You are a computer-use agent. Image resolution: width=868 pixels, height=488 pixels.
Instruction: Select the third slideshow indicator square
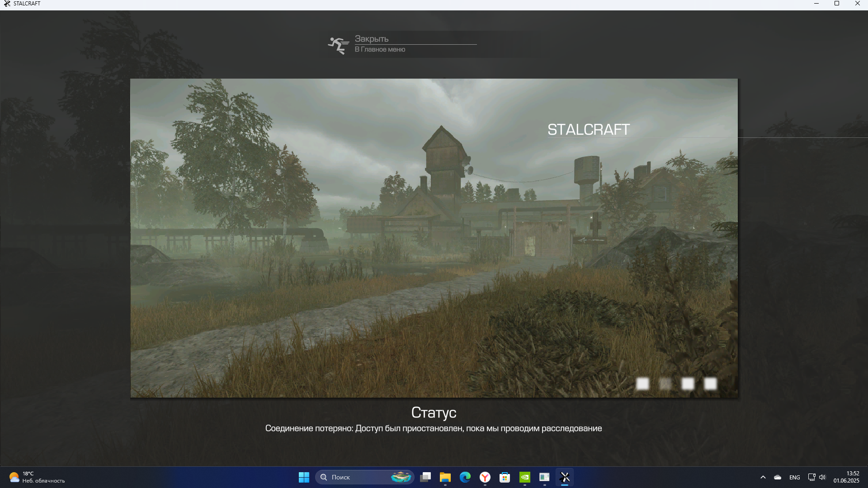coord(688,384)
